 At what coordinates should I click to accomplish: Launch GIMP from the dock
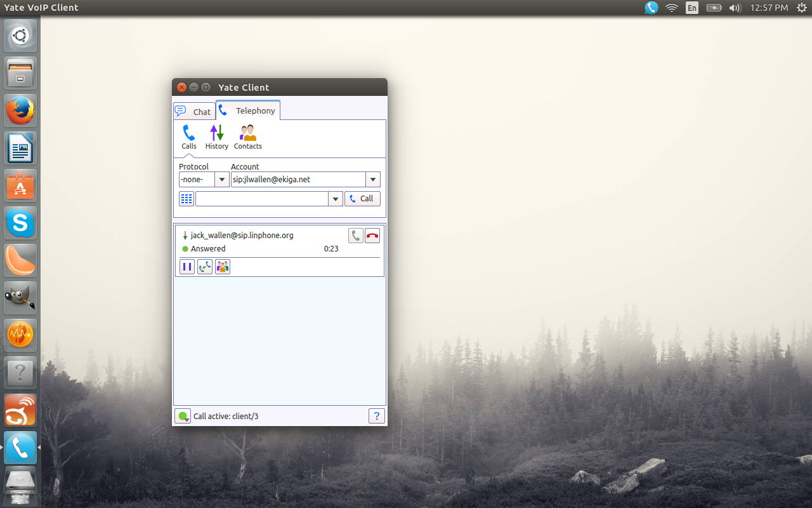tap(20, 298)
